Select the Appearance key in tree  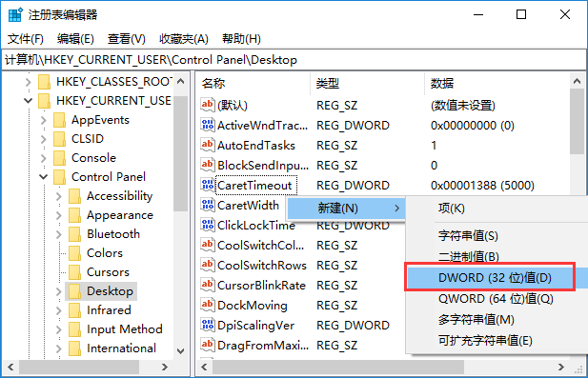pos(120,215)
